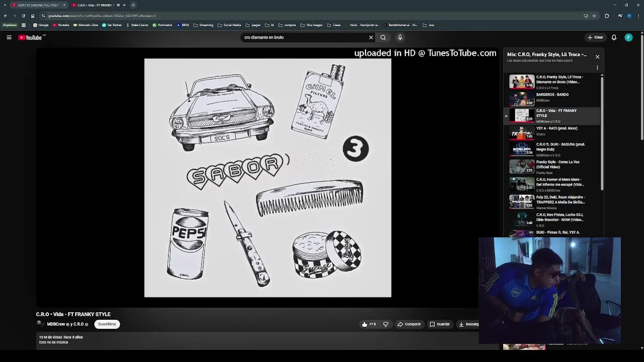Open the MDBCrew channel avatar
The height and width of the screenshot is (362, 644).
click(40, 324)
